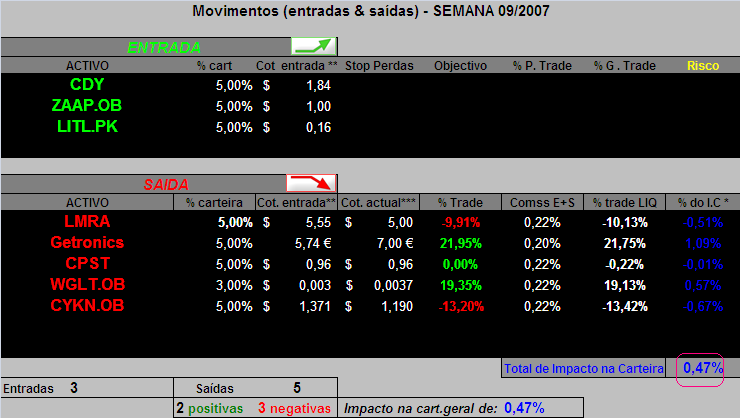Select LMRA net trade value -10,13%
Viewport: 740px width, 418px height.
click(624, 222)
